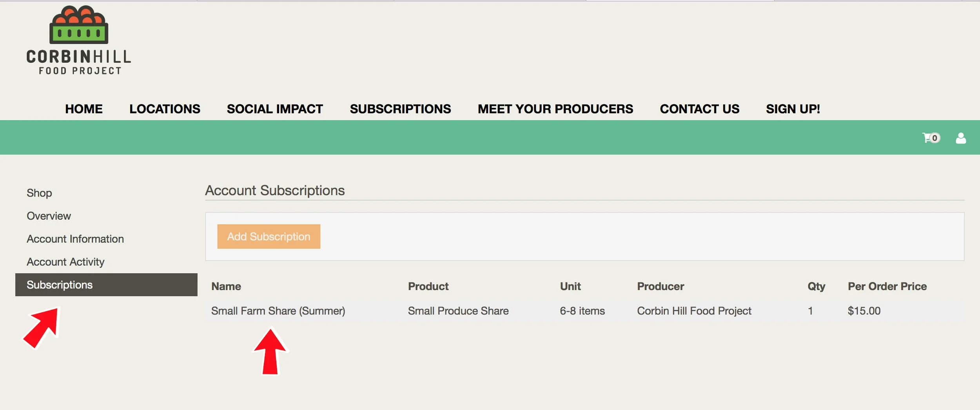Open MEET YOUR PRODUCERS page
The height and width of the screenshot is (410, 980).
555,109
